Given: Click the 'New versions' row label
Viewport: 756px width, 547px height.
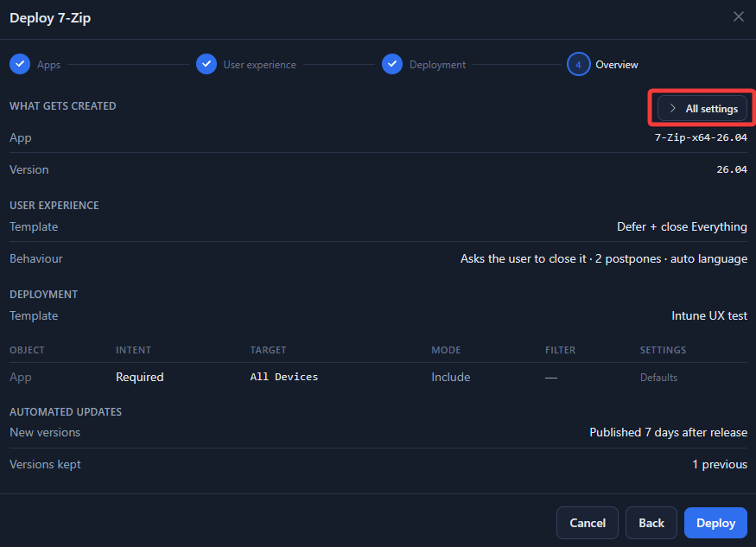Looking at the screenshot, I should [x=45, y=432].
